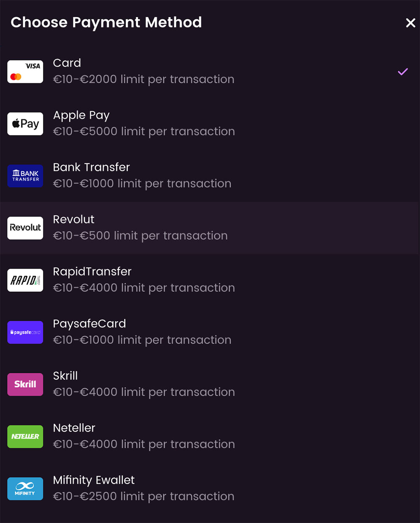Image resolution: width=420 pixels, height=523 pixels.
Task: Click the Visa Mastercard card icon
Action: [x=25, y=71]
